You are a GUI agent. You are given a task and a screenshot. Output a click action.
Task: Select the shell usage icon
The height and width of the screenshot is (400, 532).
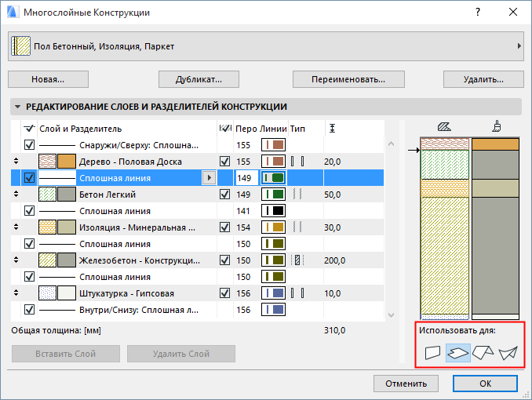[508, 353]
